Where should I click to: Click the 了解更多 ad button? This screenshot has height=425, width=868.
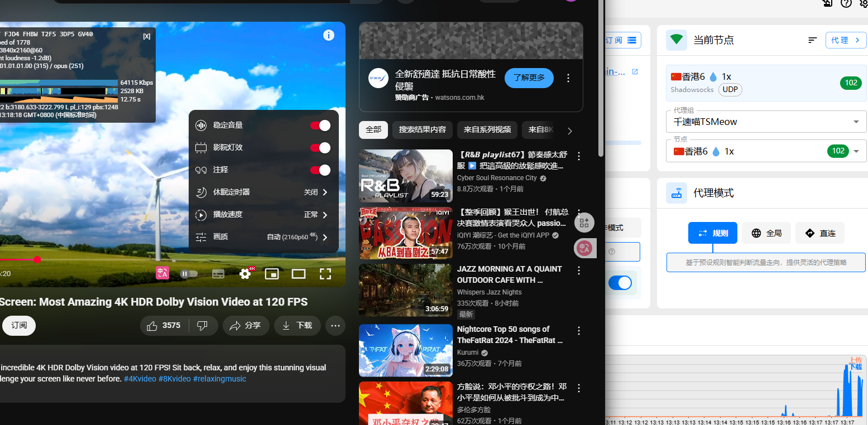pyautogui.click(x=529, y=78)
